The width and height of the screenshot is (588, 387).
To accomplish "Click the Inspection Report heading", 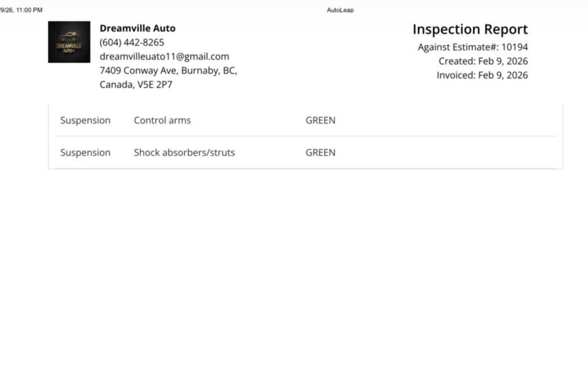I will (470, 29).
